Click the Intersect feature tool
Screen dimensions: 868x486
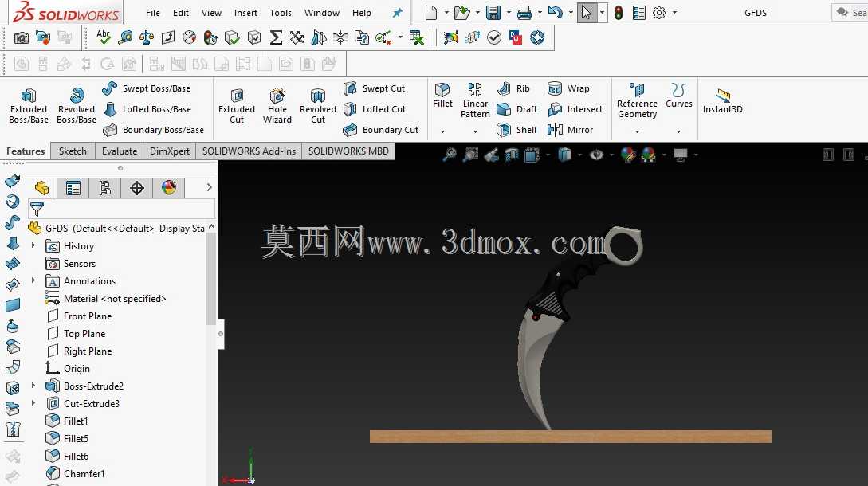pos(575,109)
